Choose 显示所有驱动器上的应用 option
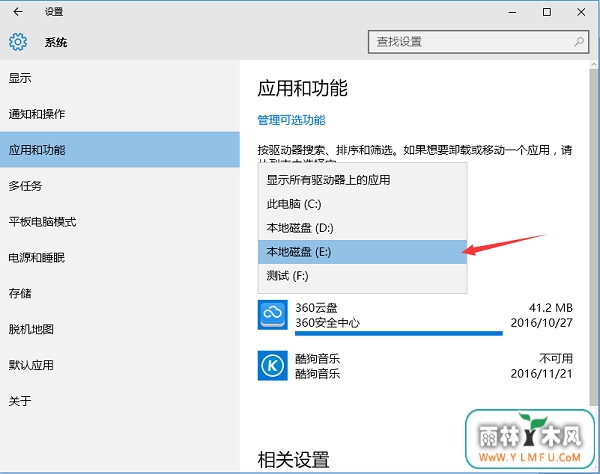The width and height of the screenshot is (600, 474). click(x=362, y=180)
